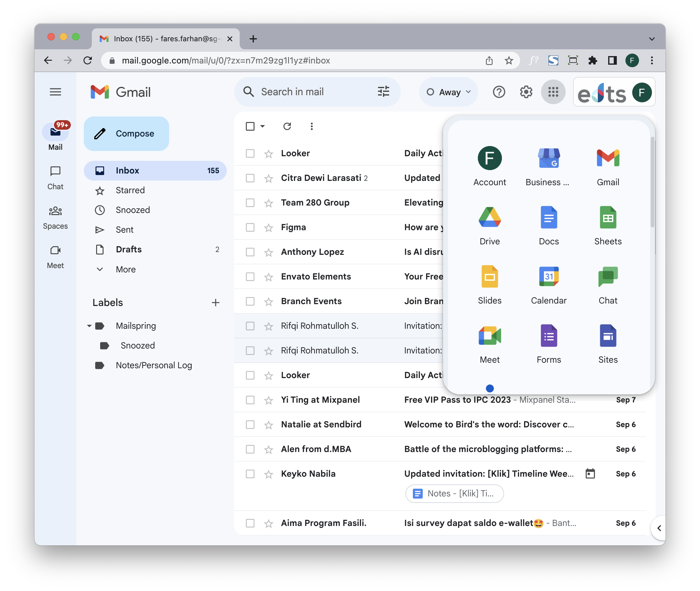Tick checkbox for Anthony Lopez email
Screen dimensions: 700x591
[250, 252]
